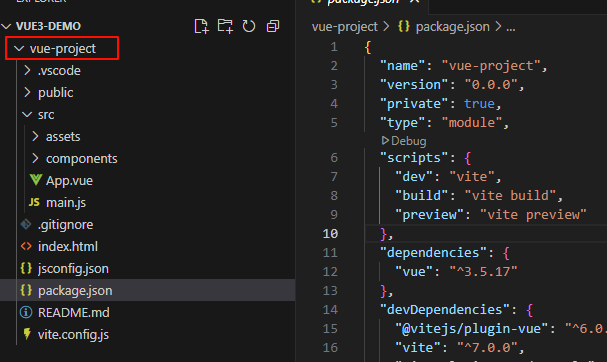Open the .gitignore file
607x362 pixels.
[65, 225]
